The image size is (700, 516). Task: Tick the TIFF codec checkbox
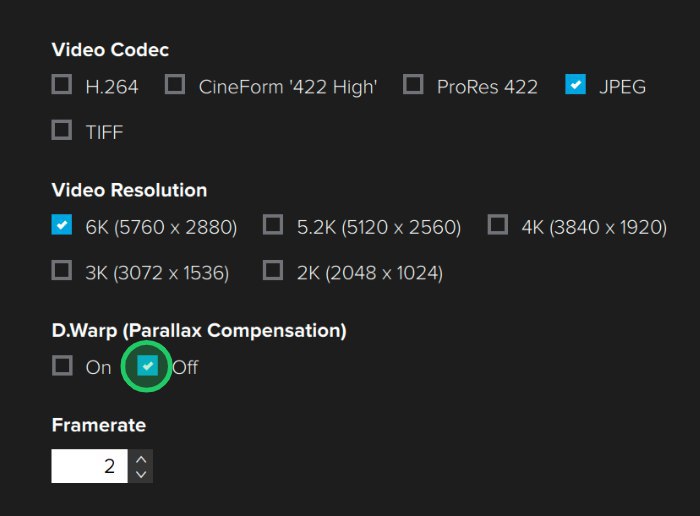(62, 129)
